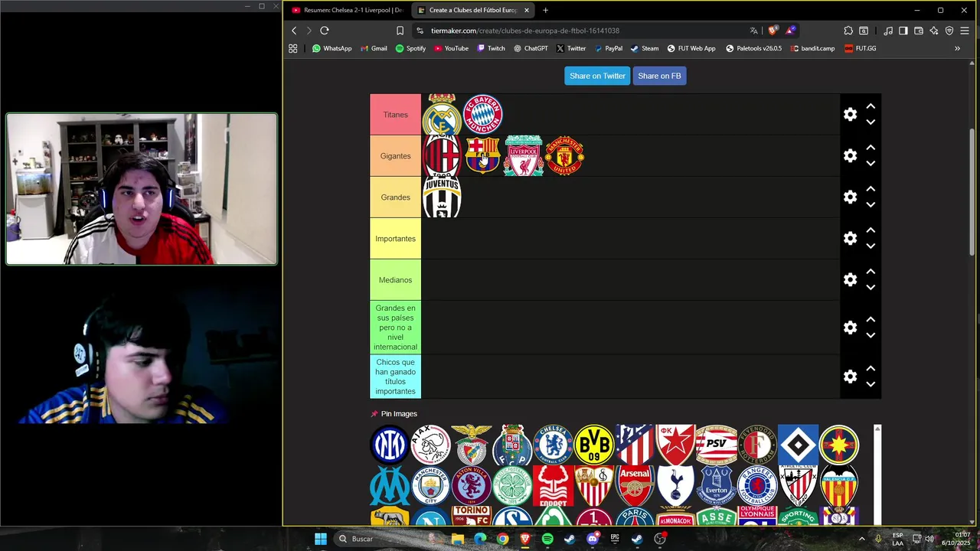This screenshot has height=551, width=980.
Task: Move 'Chicos que han ganado' row up
Action: click(x=871, y=368)
